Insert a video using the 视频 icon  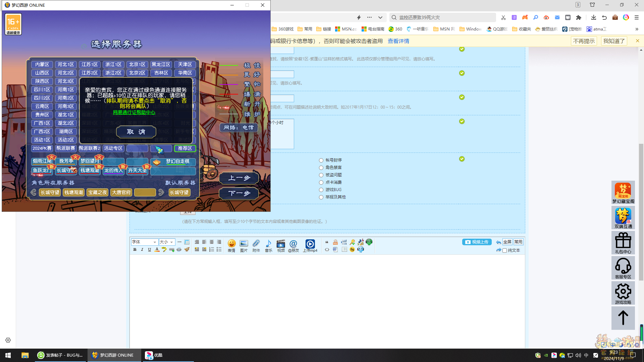(281, 246)
